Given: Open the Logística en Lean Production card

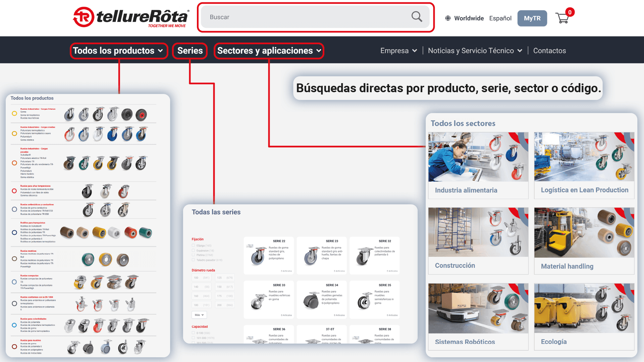Looking at the screenshot, I should pyautogui.click(x=584, y=165).
